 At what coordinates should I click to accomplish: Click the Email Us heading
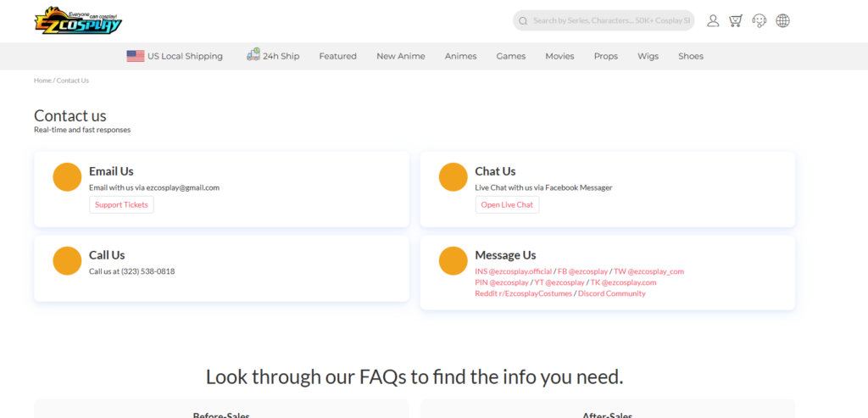point(111,171)
